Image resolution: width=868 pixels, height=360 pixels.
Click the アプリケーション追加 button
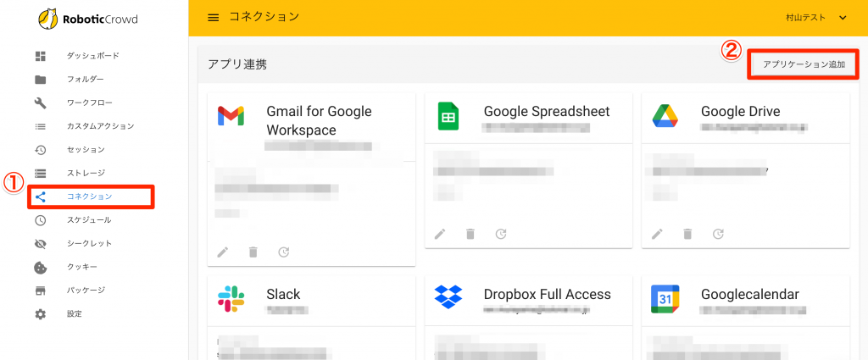tap(804, 64)
